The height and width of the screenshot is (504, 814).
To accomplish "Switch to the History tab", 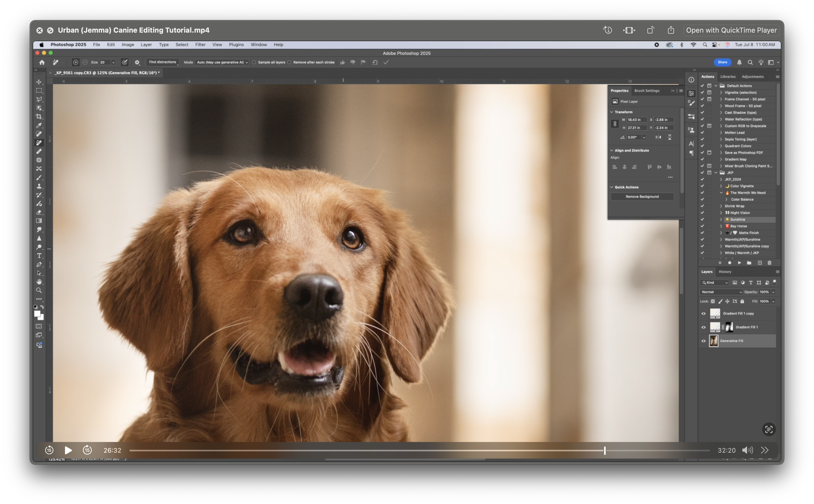I will click(x=725, y=272).
